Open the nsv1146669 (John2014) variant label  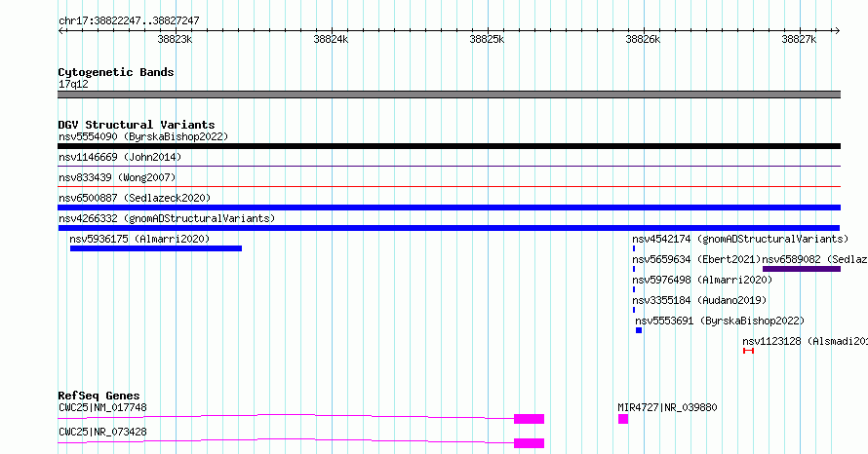click(x=120, y=157)
